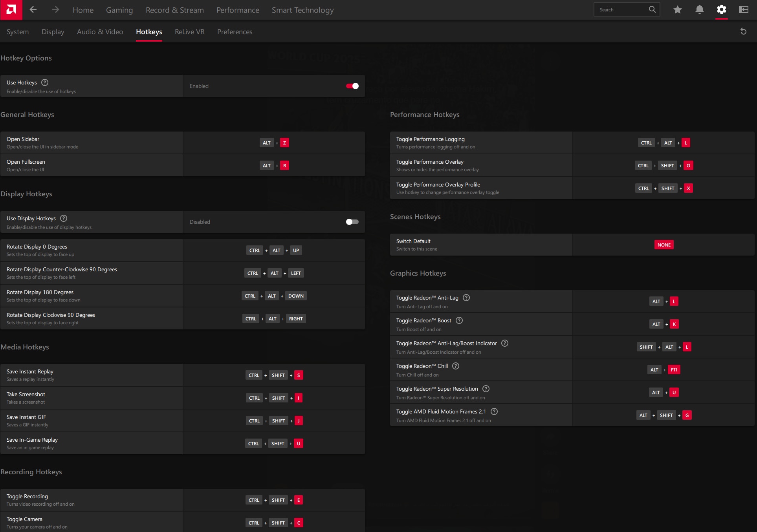Set Switch Default scene hotkey NONE
The image size is (757, 532).
click(664, 245)
